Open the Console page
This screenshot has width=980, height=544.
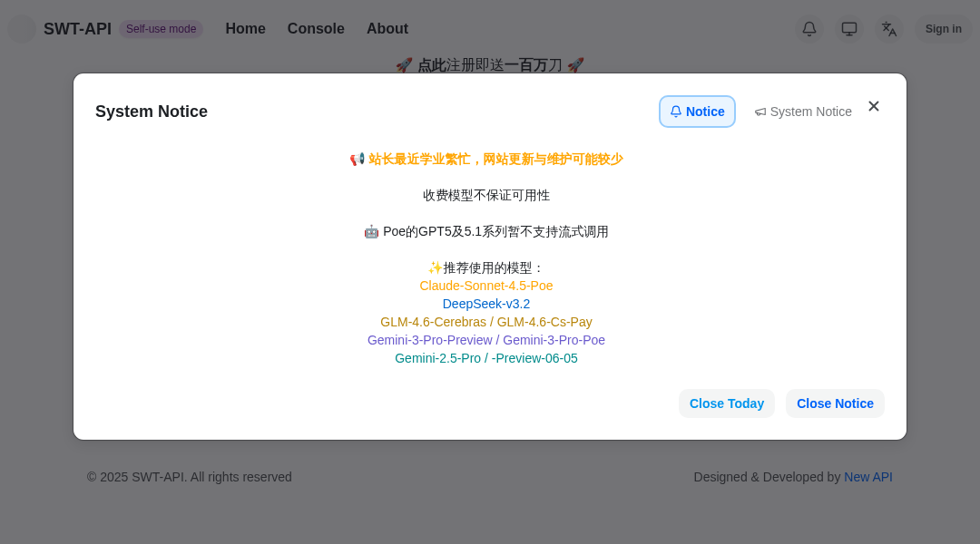tap(316, 28)
